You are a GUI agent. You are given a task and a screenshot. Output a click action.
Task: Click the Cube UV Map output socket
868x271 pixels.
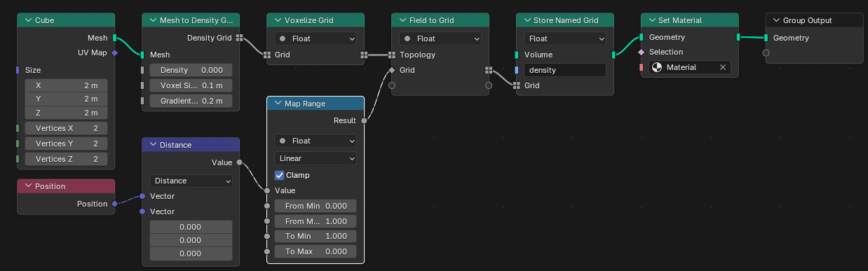114,53
